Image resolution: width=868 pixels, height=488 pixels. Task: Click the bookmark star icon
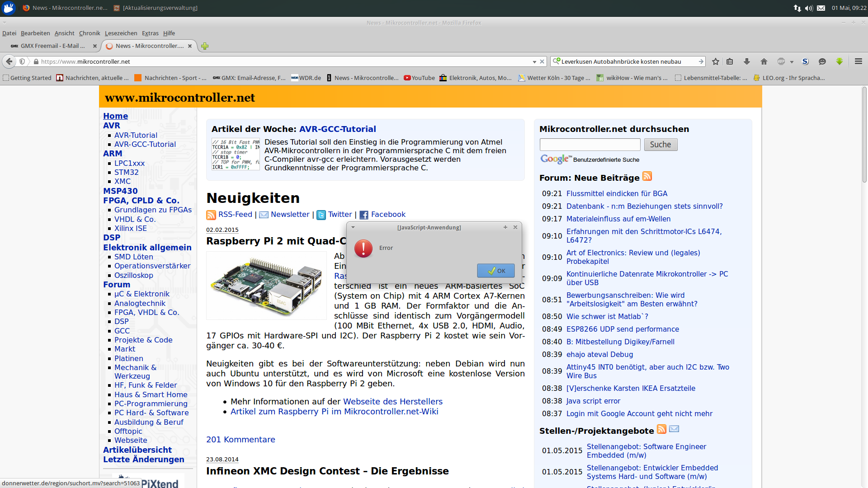[716, 61]
